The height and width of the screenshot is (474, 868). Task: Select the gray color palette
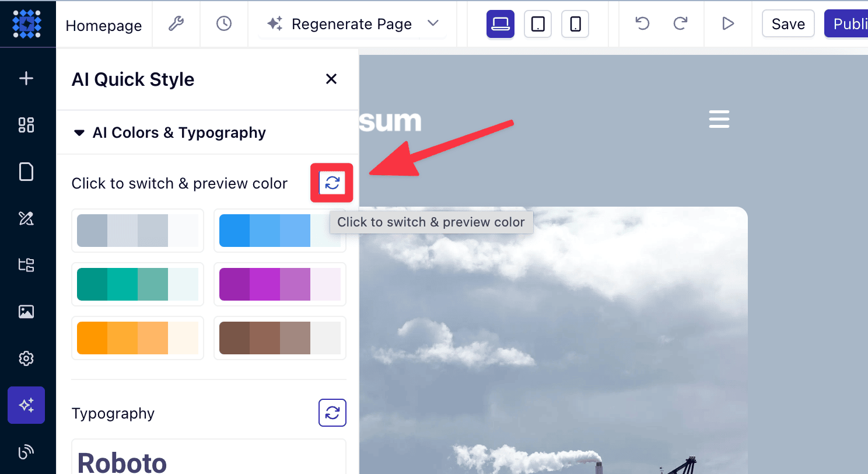138,231
